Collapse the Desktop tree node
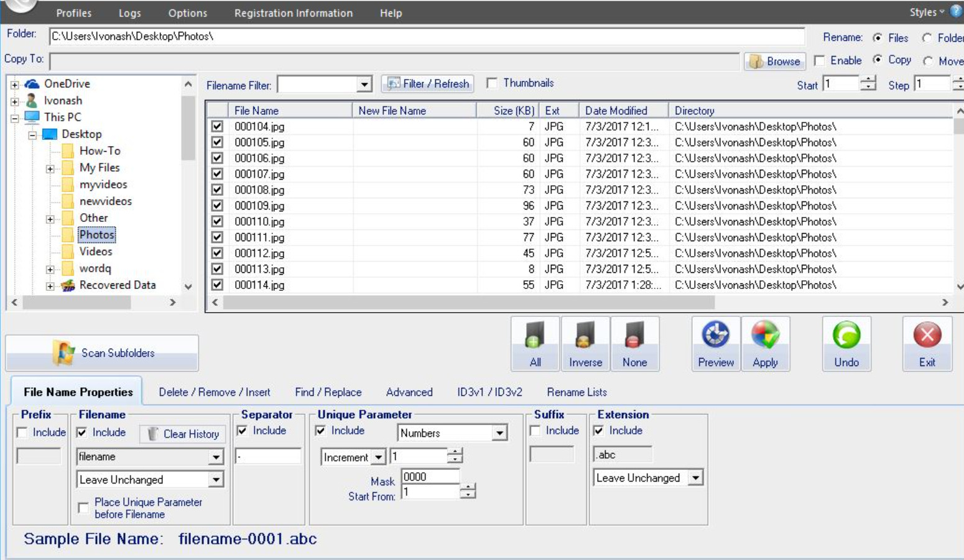 (32, 134)
